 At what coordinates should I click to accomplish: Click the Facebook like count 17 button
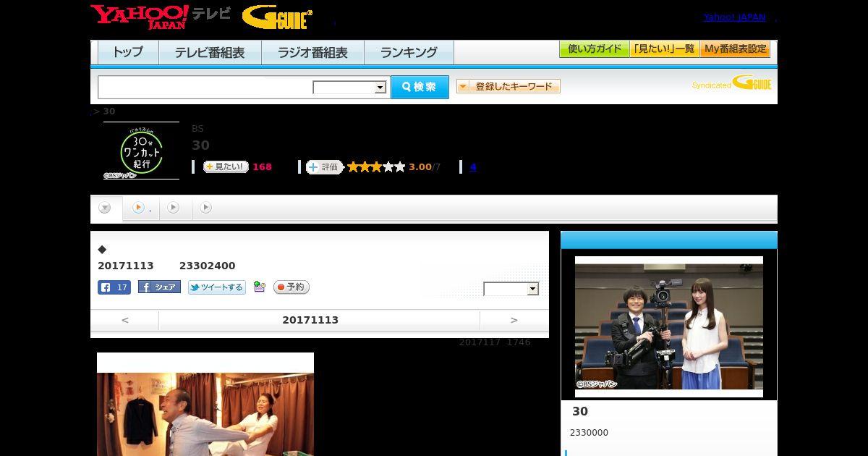[114, 287]
